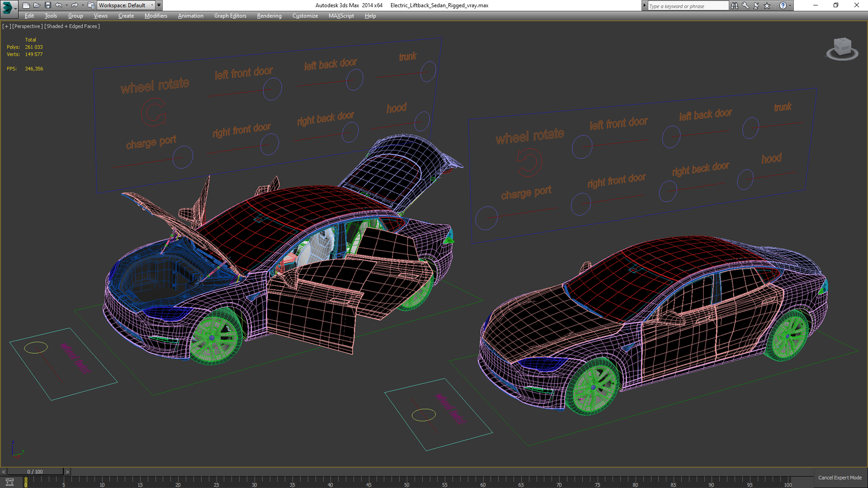Click the keyword search input field
Image resolution: width=868 pixels, height=488 pixels.
coord(688,6)
